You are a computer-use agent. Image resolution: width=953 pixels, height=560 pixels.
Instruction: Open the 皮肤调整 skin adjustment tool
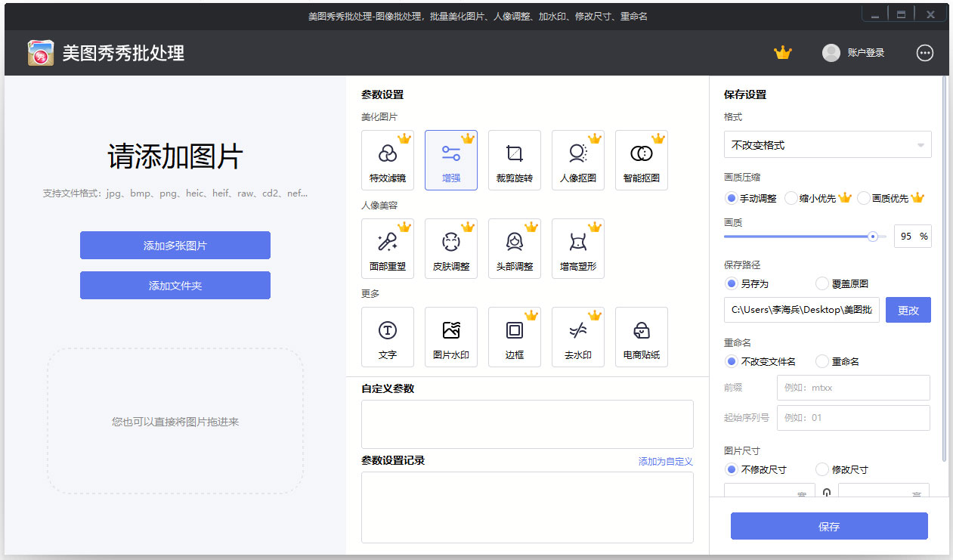pos(451,248)
